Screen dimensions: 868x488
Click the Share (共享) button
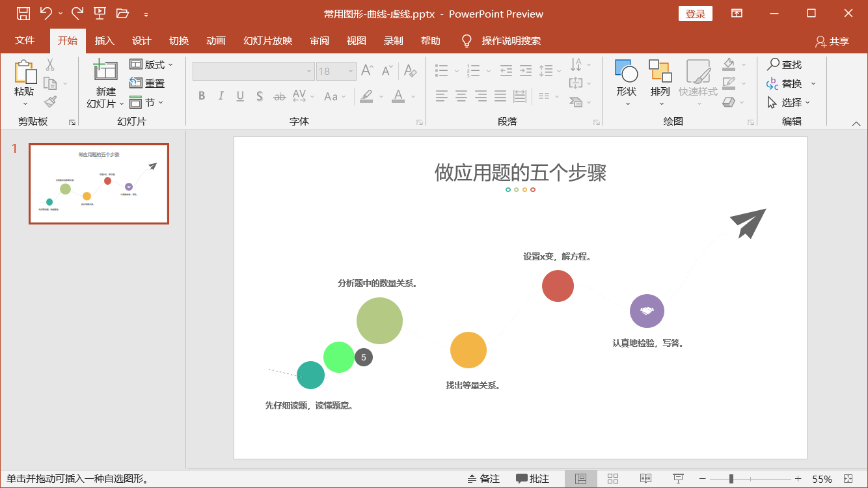pyautogui.click(x=832, y=41)
